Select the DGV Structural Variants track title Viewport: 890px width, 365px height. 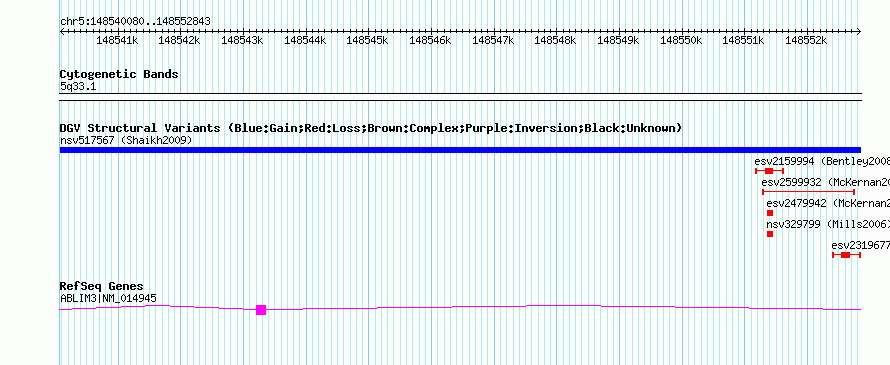[371, 128]
